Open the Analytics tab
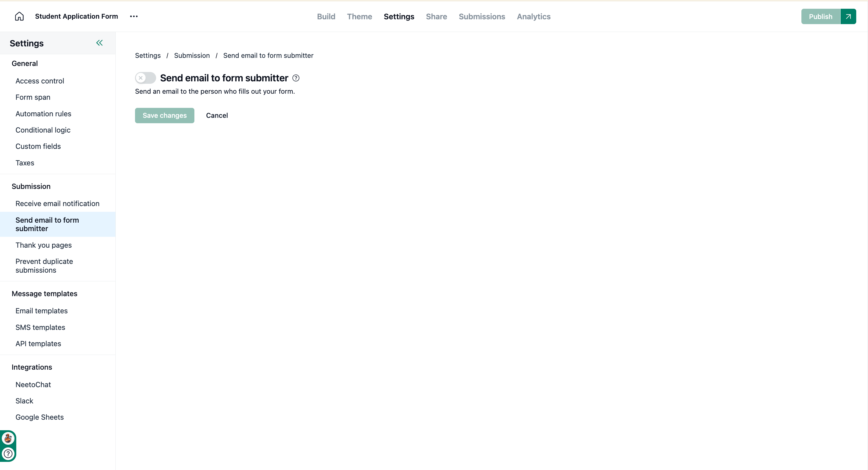The height and width of the screenshot is (470, 868). point(533,17)
